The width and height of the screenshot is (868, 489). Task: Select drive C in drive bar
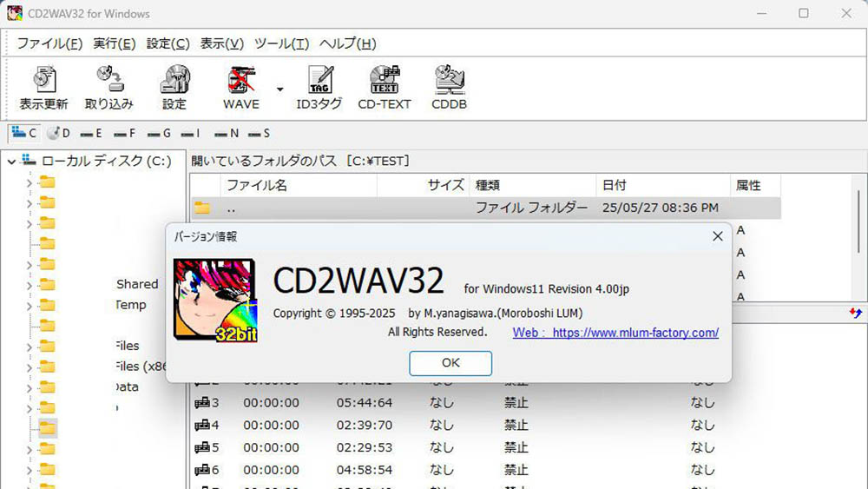click(x=23, y=133)
